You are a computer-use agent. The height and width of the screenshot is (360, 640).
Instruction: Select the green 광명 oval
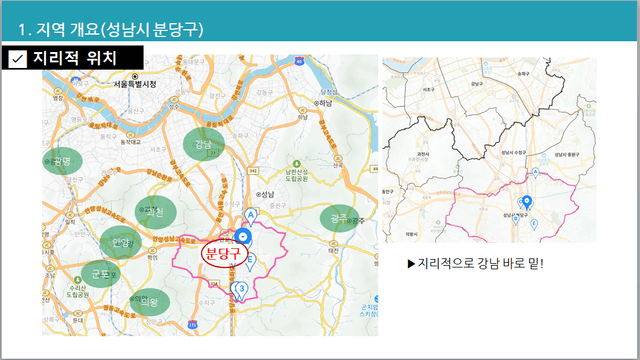[x=62, y=161]
